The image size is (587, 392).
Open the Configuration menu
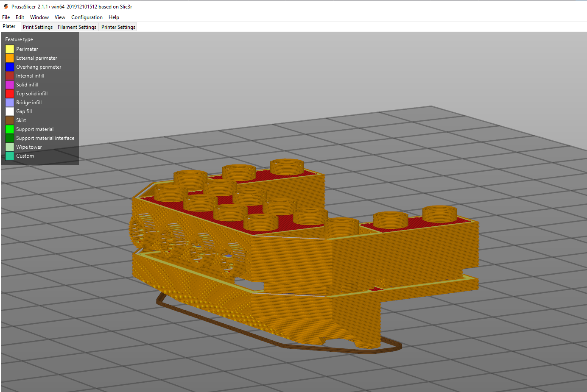point(87,17)
